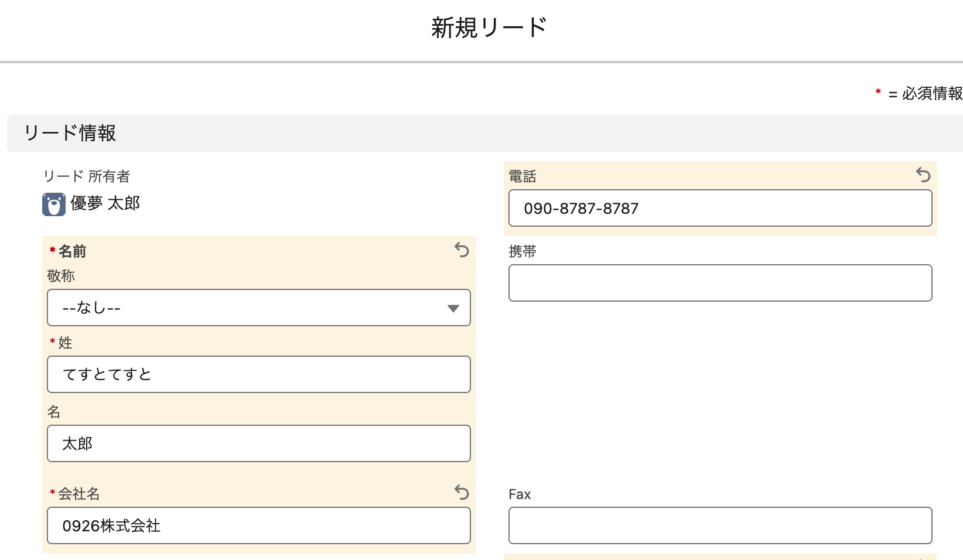The image size is (963, 560).
Task: Click the owner name 優夢 太郎
Action: 105,203
